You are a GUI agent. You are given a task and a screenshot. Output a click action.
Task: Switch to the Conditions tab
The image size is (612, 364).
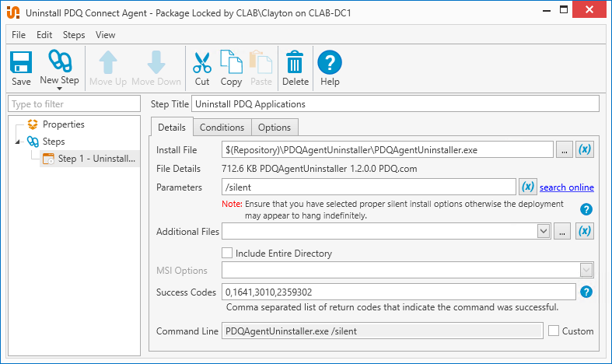pyautogui.click(x=222, y=128)
